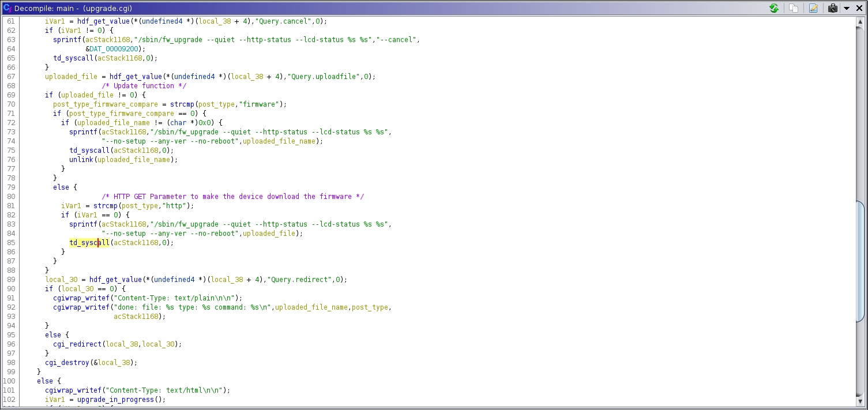The image size is (868, 410).
Task: Click td_syscall on line 75
Action: [89, 151]
